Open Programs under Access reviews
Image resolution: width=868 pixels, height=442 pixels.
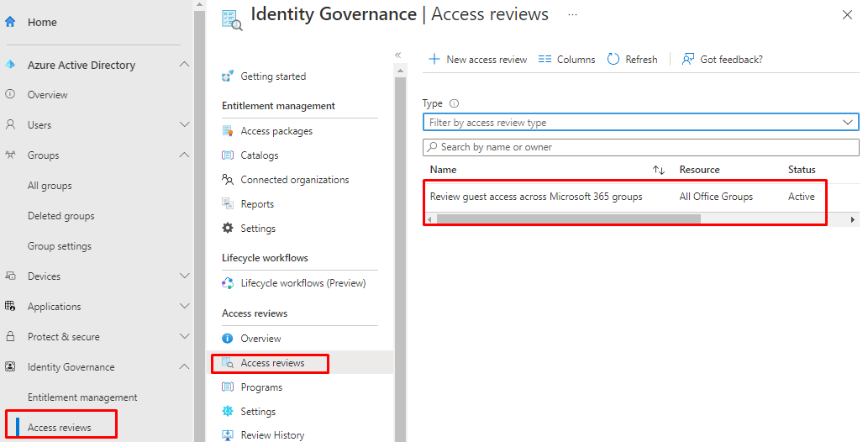click(261, 387)
